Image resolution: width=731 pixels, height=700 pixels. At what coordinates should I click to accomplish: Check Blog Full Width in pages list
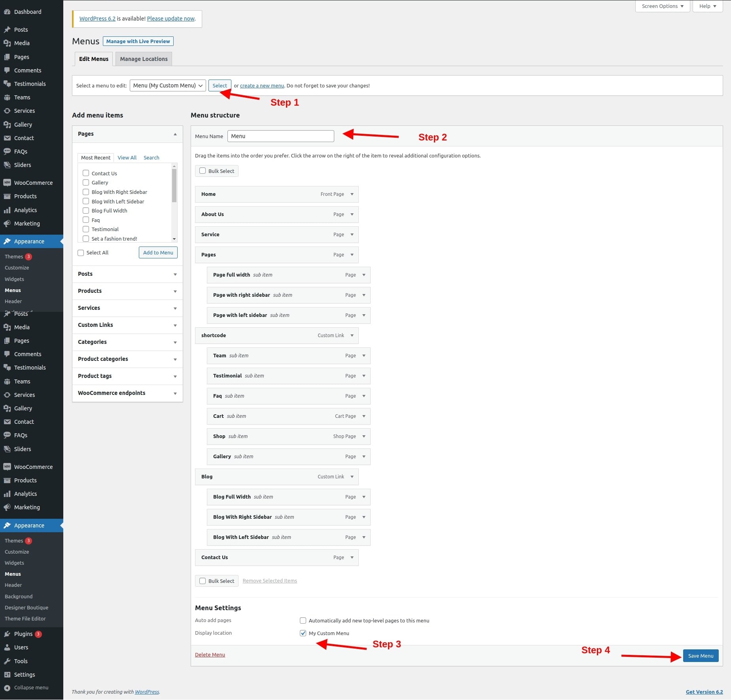pyautogui.click(x=86, y=211)
